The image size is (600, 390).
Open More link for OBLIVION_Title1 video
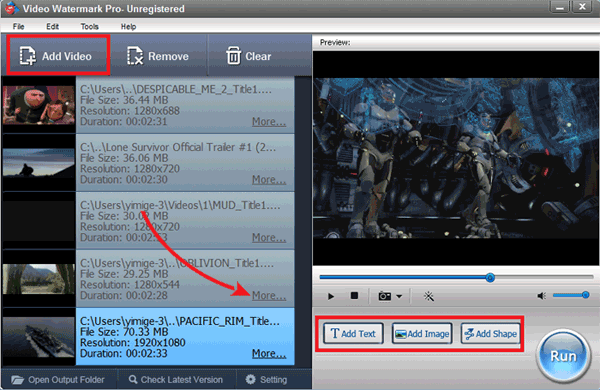pyautogui.click(x=269, y=295)
